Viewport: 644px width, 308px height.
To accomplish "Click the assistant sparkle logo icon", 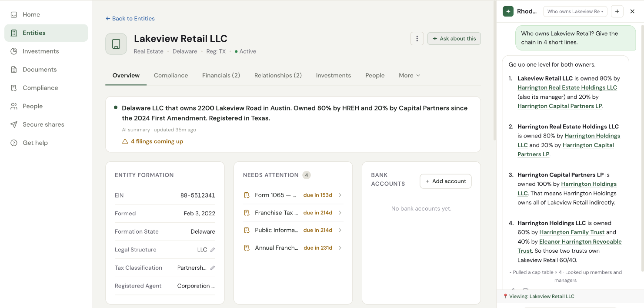I will click(x=508, y=11).
